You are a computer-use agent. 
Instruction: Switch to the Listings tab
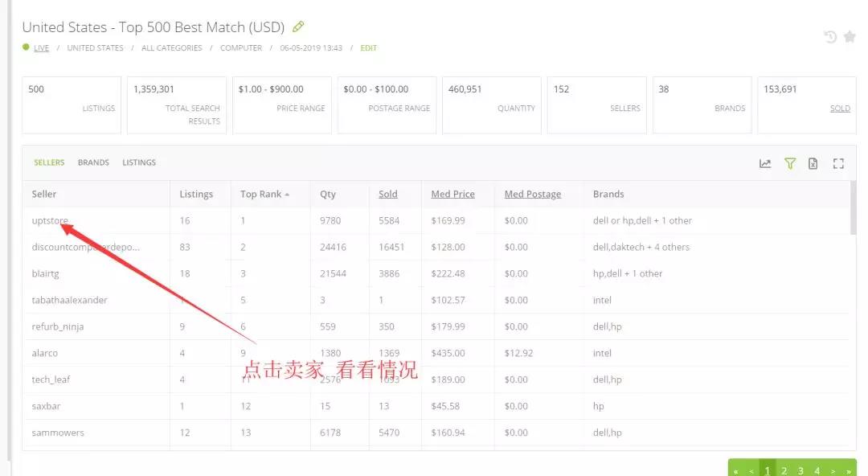point(139,162)
